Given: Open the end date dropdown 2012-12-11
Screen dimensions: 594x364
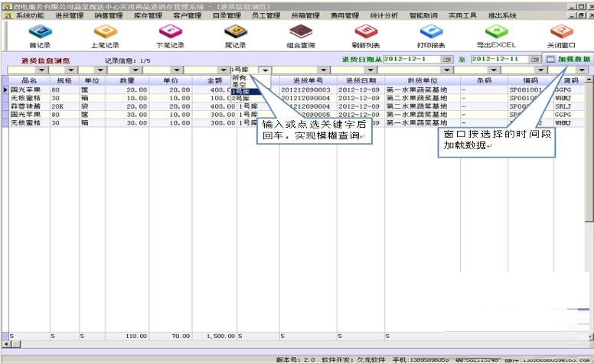Looking at the screenshot, I should (535, 59).
